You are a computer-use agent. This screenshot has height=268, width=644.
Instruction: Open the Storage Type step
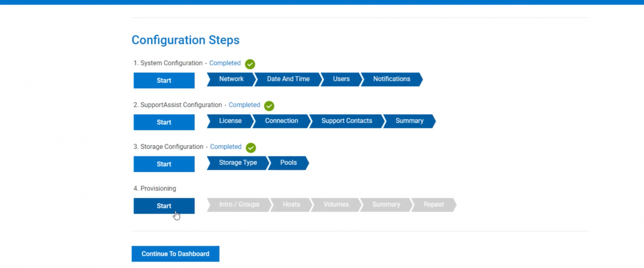coord(238,163)
